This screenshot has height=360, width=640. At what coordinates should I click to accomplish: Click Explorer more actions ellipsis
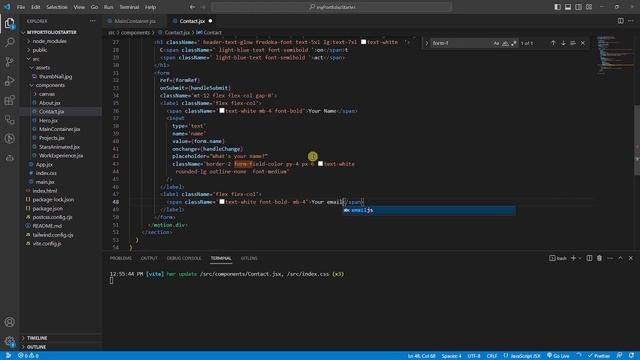click(x=93, y=21)
